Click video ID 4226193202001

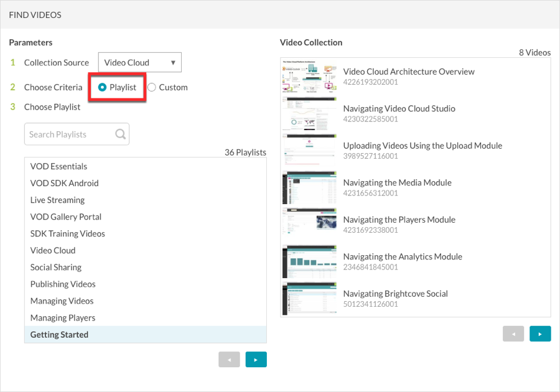click(x=370, y=82)
